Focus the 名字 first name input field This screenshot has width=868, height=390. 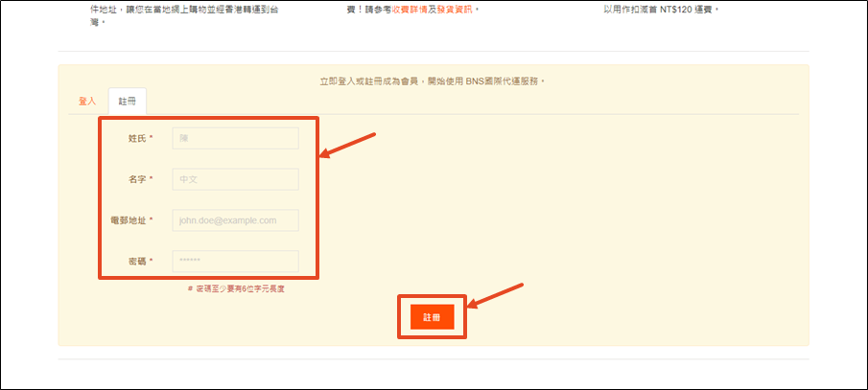pos(235,179)
